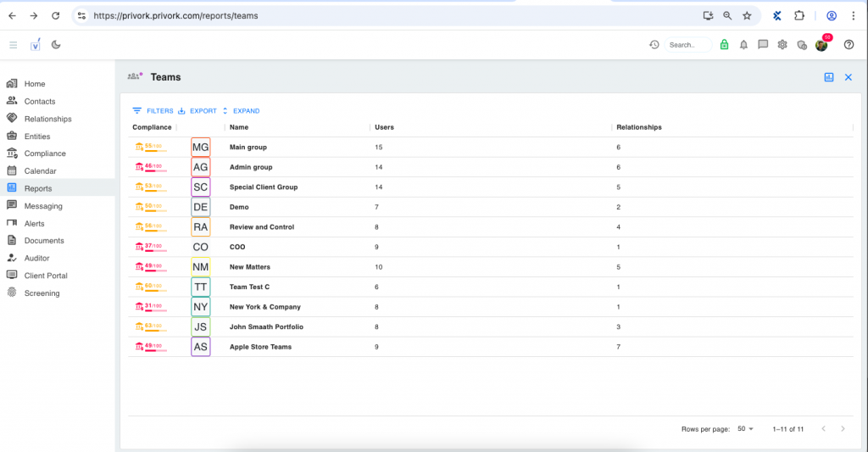Click the help question mark icon
This screenshot has height=452, width=868.
tap(849, 45)
